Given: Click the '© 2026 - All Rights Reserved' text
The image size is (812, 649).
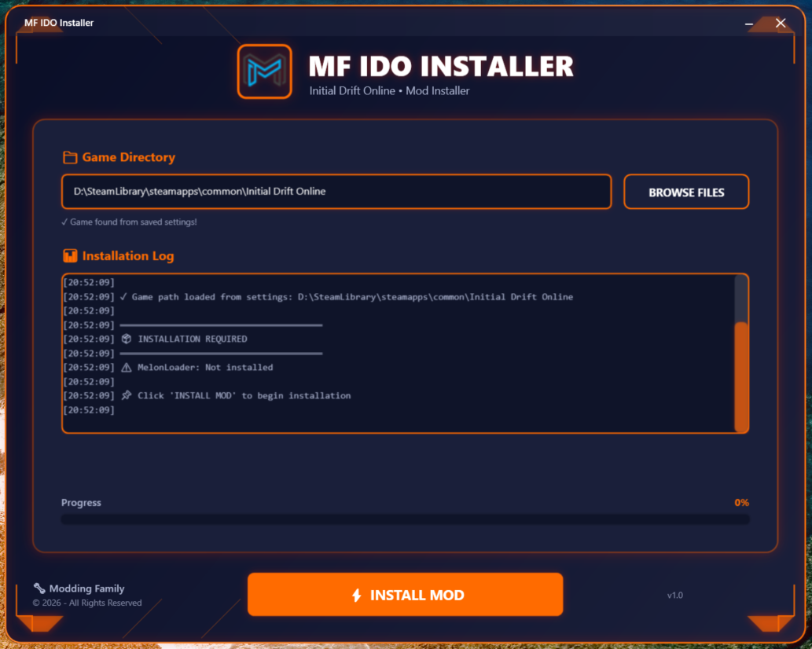Looking at the screenshot, I should point(86,603).
